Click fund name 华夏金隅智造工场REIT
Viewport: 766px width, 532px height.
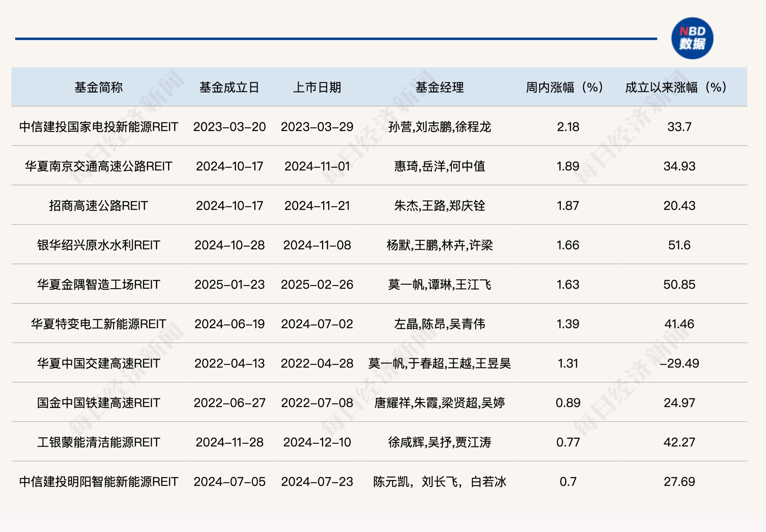99,284
